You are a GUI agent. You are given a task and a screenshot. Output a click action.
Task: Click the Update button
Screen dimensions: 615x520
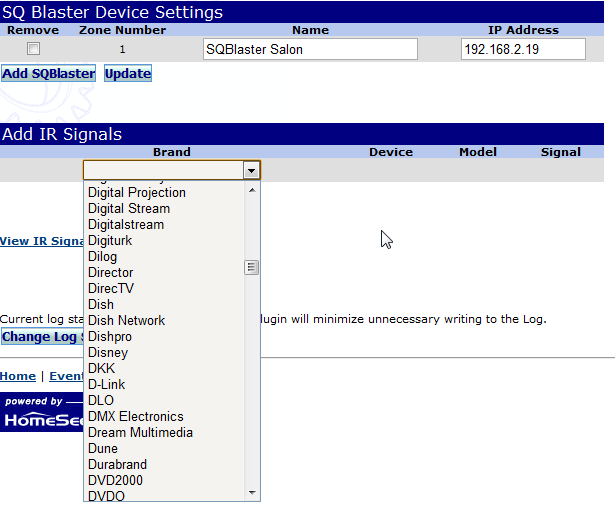[128, 73]
